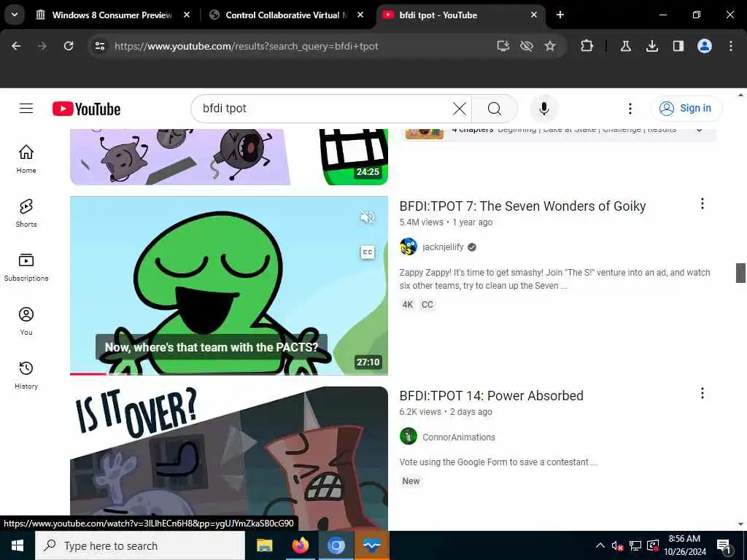Click the page vertical scrollbar thumb
747x560 pixels.
tap(740, 273)
